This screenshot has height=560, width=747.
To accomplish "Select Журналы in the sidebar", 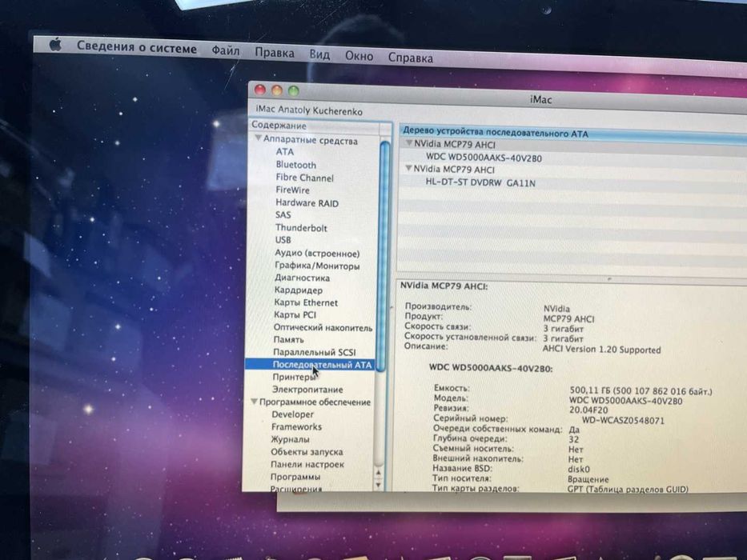I will click(x=290, y=439).
